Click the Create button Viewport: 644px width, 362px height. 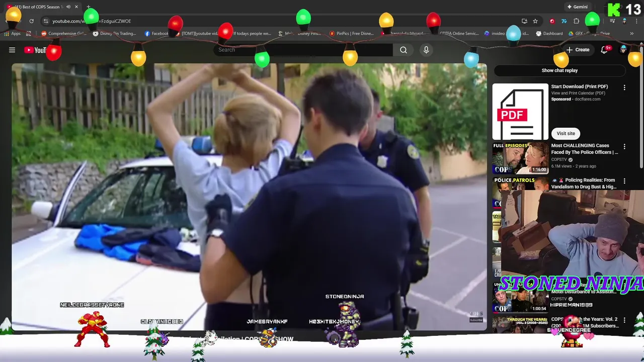[x=578, y=50]
